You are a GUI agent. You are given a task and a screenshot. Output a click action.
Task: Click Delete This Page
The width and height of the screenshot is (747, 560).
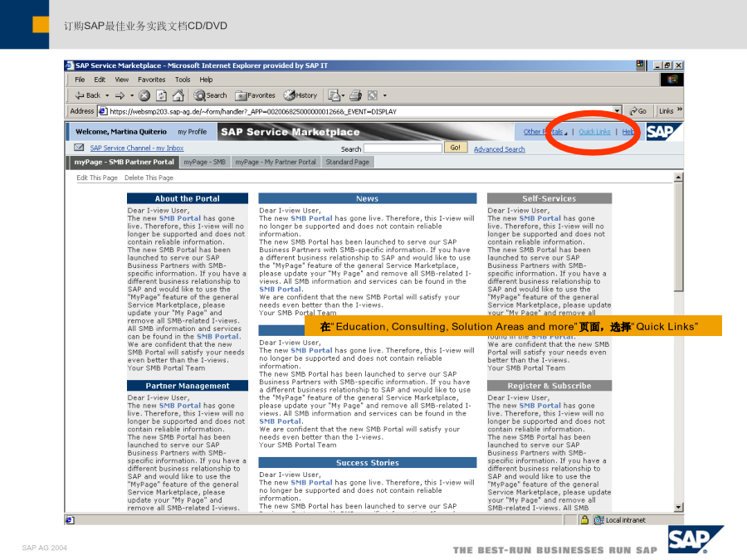click(149, 178)
